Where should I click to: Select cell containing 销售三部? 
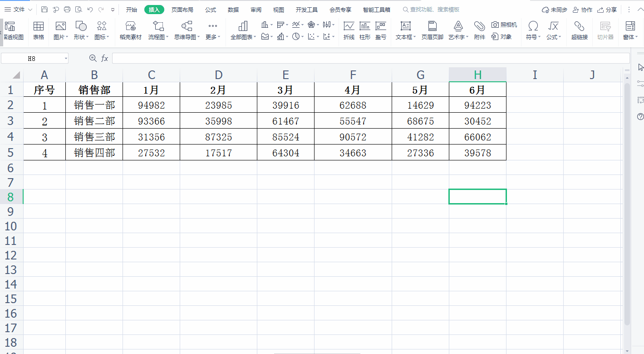click(x=94, y=137)
